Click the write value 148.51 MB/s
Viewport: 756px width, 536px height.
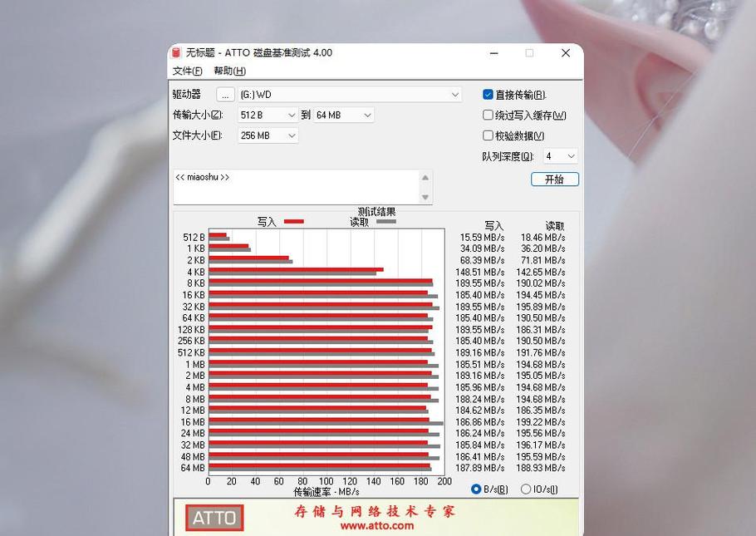tap(479, 272)
